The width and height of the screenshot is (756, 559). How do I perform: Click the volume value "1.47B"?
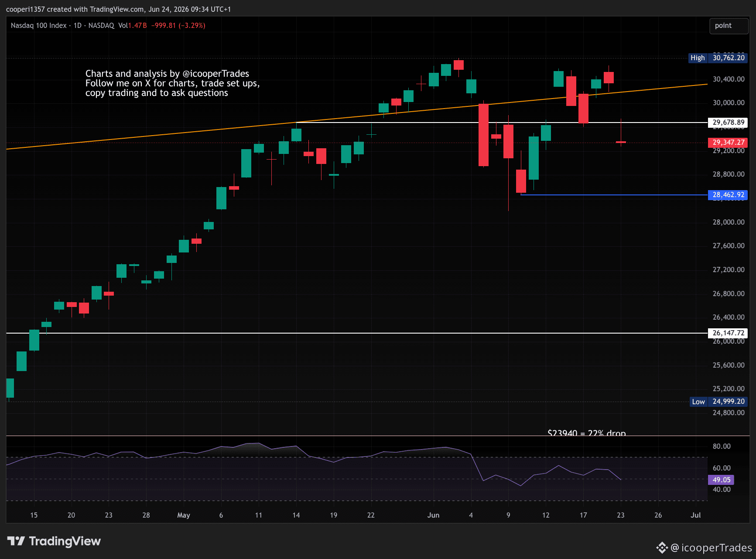(137, 25)
